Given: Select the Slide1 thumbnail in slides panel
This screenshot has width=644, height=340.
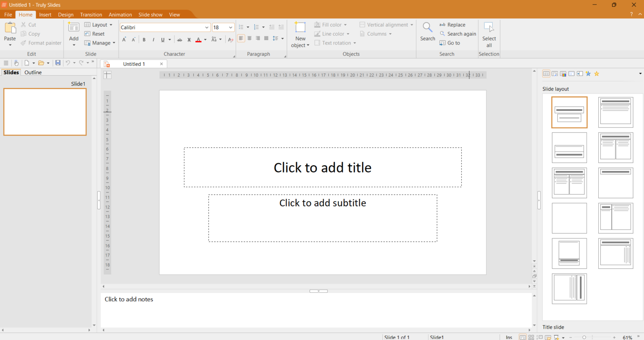Looking at the screenshot, I should coord(45,112).
